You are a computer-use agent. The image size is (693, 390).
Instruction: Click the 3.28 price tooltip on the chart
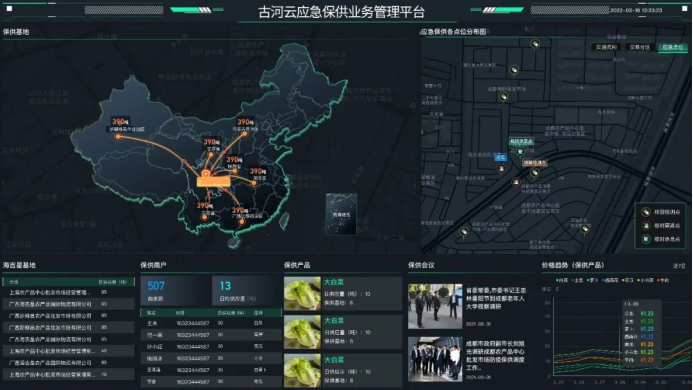point(641,334)
